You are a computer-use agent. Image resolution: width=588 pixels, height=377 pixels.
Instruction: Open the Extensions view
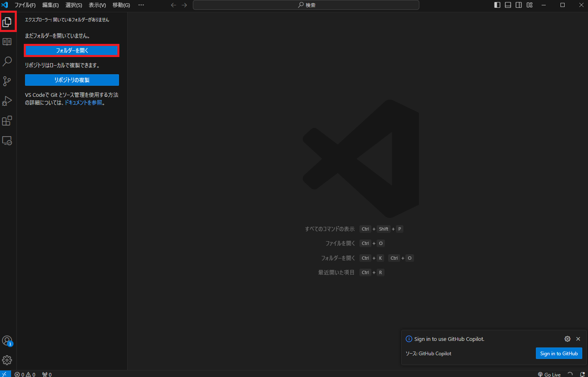pyautogui.click(x=7, y=121)
